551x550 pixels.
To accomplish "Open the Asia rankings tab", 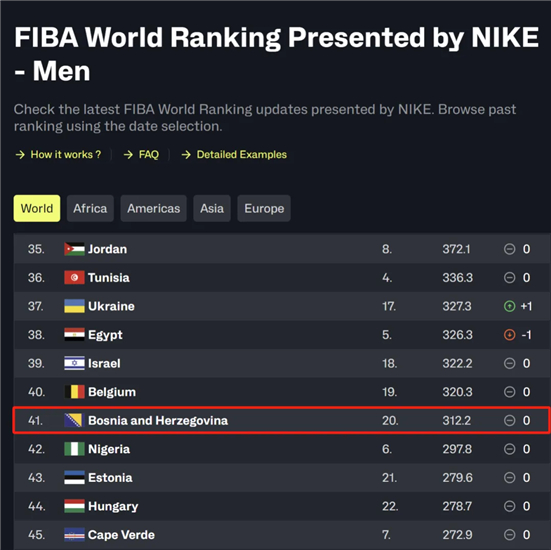I will pyautogui.click(x=212, y=208).
